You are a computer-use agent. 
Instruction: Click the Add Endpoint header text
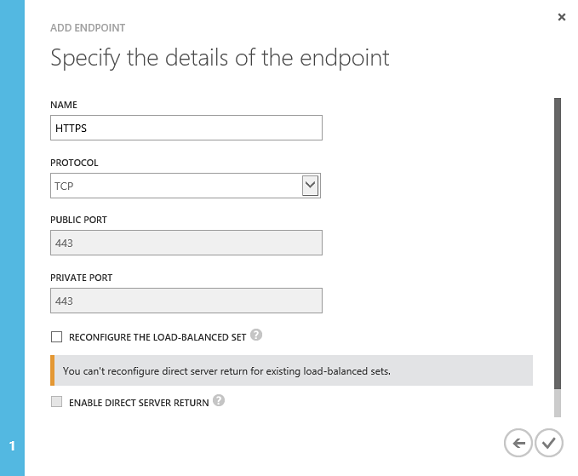pyautogui.click(x=88, y=28)
